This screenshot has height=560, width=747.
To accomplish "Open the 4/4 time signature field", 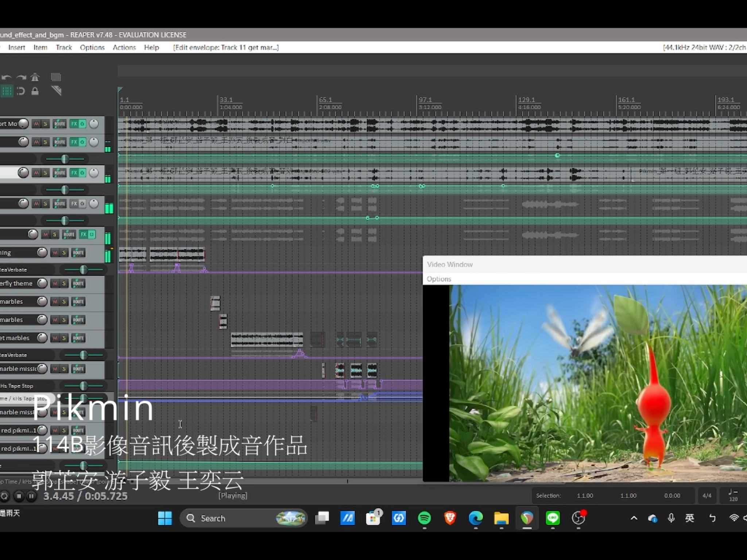I will click(707, 495).
